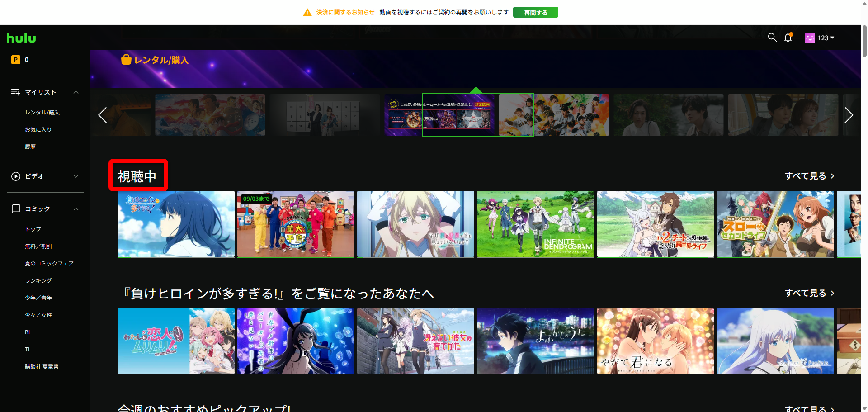Open the blonde glasses girl anime thumbnail
The height and width of the screenshot is (412, 868).
[x=415, y=224]
